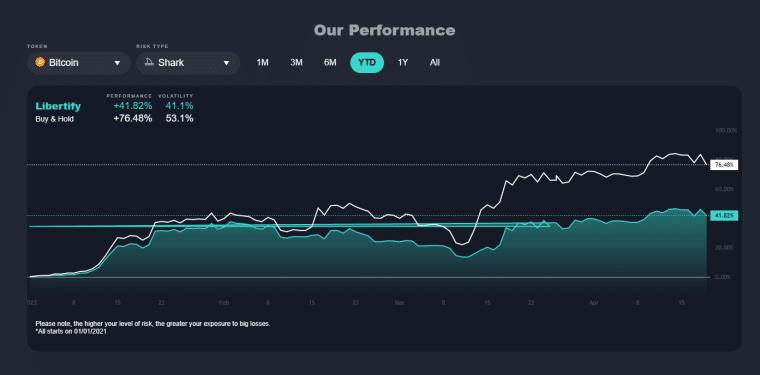
Task: Select the 1M time range
Action: [x=262, y=62]
